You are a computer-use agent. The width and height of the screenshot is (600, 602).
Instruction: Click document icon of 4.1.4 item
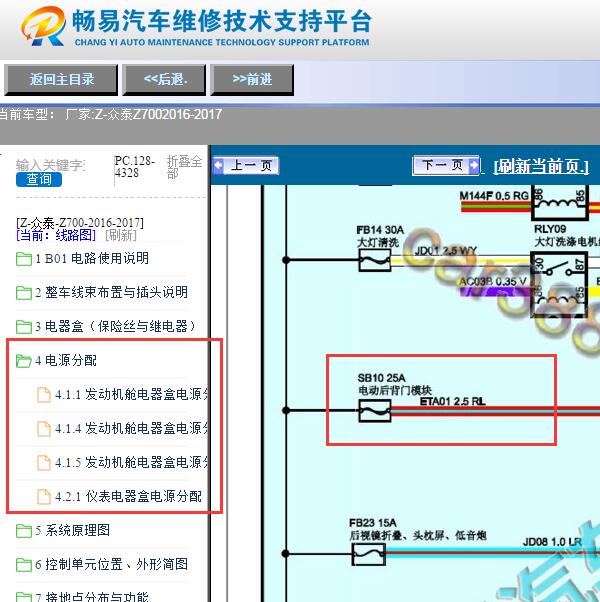click(x=44, y=429)
